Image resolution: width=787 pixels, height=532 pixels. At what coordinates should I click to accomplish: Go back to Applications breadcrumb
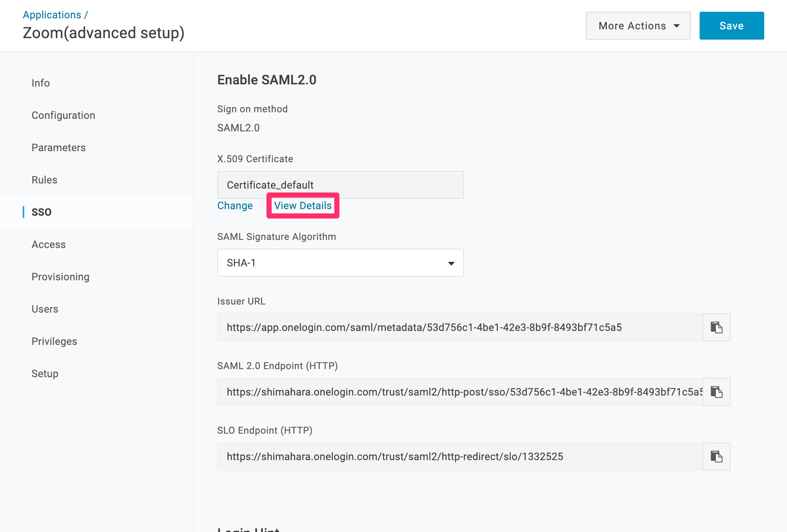pyautogui.click(x=52, y=15)
